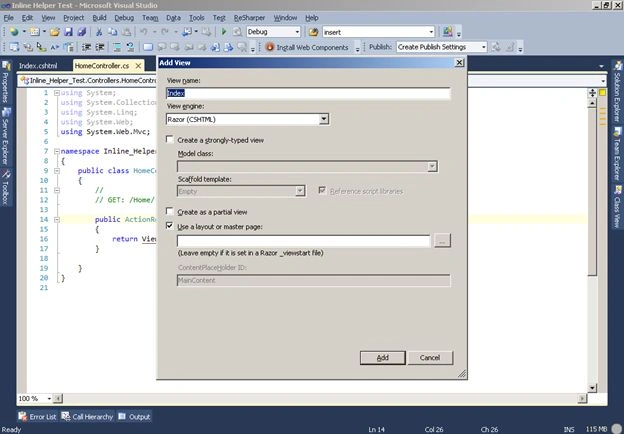Click the Cut scissors icon
Viewport: 624px width, 434px height.
coord(99,32)
